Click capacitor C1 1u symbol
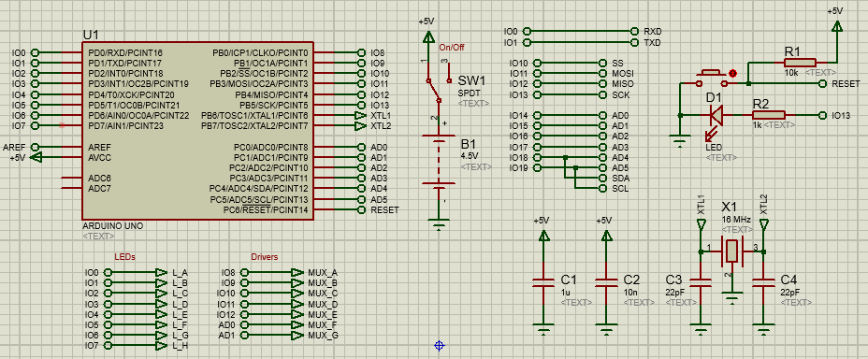The width and height of the screenshot is (868, 359). point(543,282)
